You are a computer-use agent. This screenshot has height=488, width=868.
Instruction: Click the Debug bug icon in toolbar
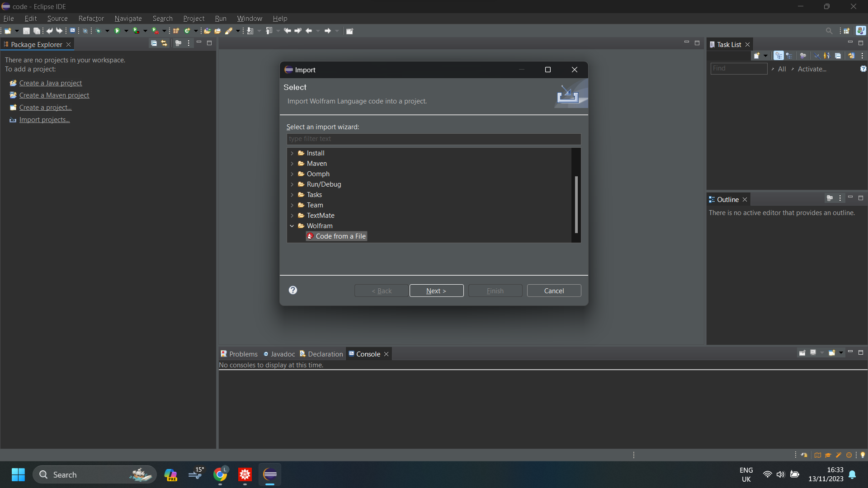(98, 31)
